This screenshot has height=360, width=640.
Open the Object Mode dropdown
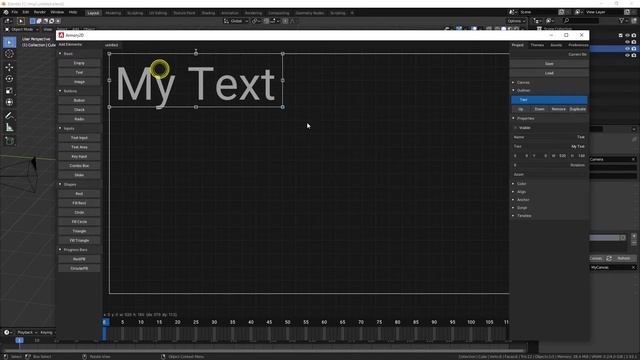[x=22, y=29]
